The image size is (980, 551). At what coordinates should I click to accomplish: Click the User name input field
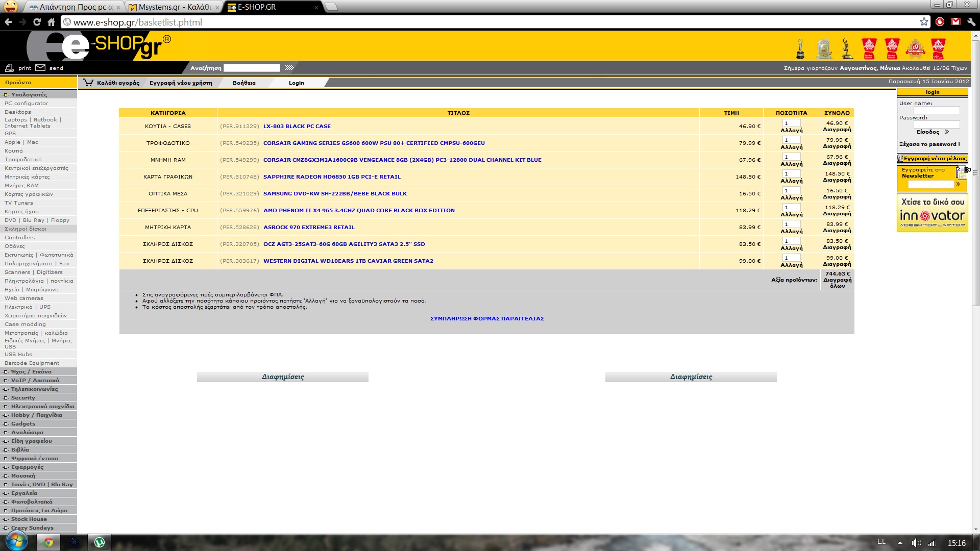pos(937,110)
